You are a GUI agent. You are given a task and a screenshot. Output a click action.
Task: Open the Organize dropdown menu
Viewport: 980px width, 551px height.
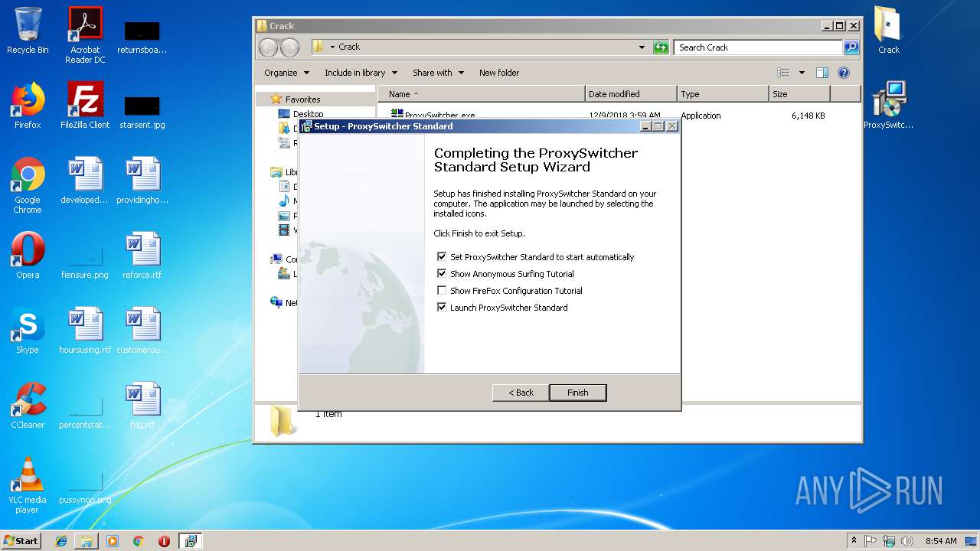[x=287, y=73]
